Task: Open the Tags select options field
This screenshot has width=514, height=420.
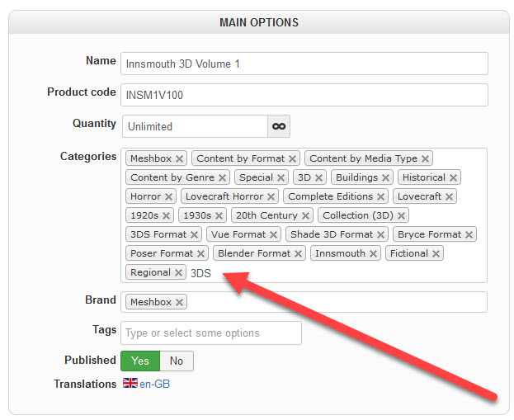Action: point(211,333)
